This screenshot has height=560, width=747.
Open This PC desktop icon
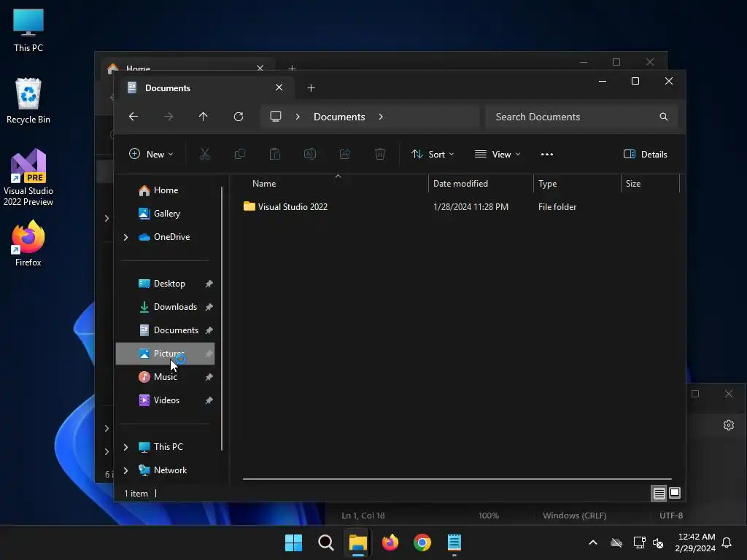[x=28, y=31]
